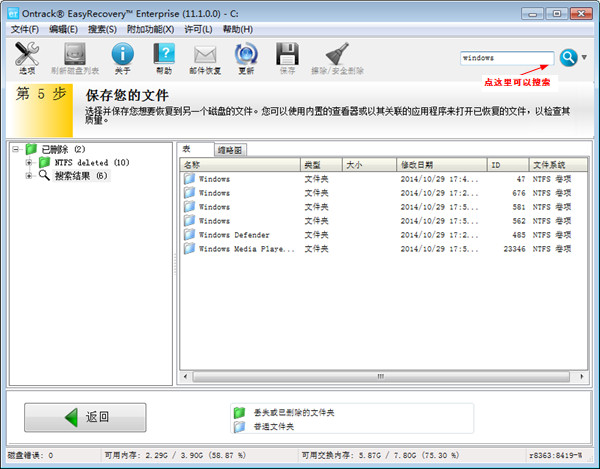
Task: Click the r8363:8419 build status text
Action: (556, 456)
